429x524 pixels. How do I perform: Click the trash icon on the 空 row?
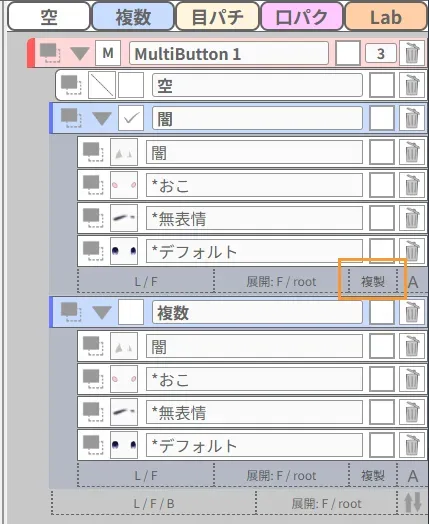click(x=412, y=85)
